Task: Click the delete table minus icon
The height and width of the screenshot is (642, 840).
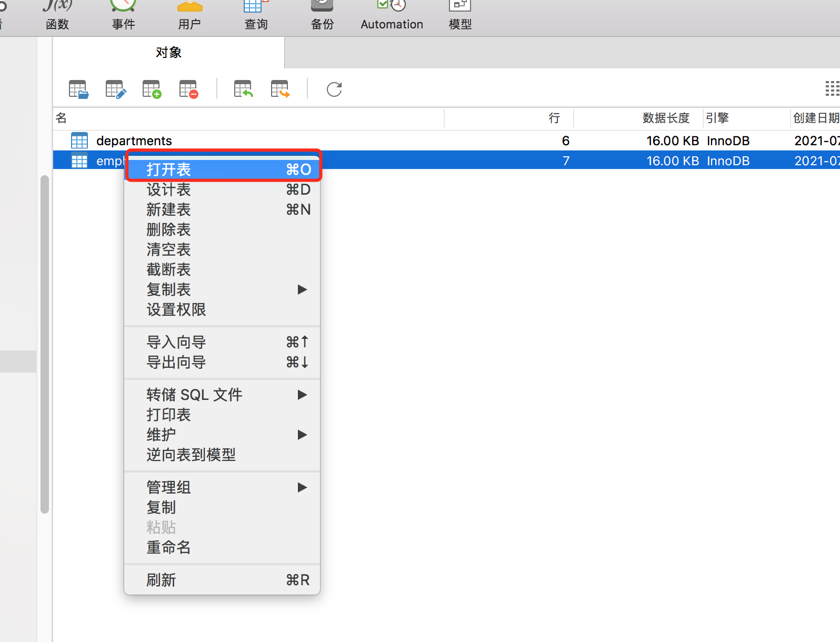Action: tap(188, 89)
